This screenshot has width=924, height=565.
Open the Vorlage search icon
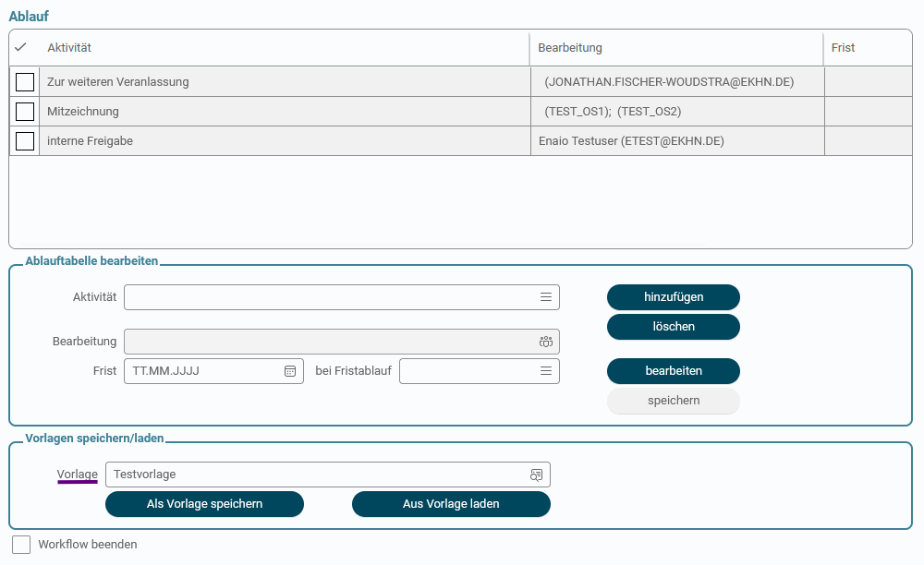tap(536, 475)
